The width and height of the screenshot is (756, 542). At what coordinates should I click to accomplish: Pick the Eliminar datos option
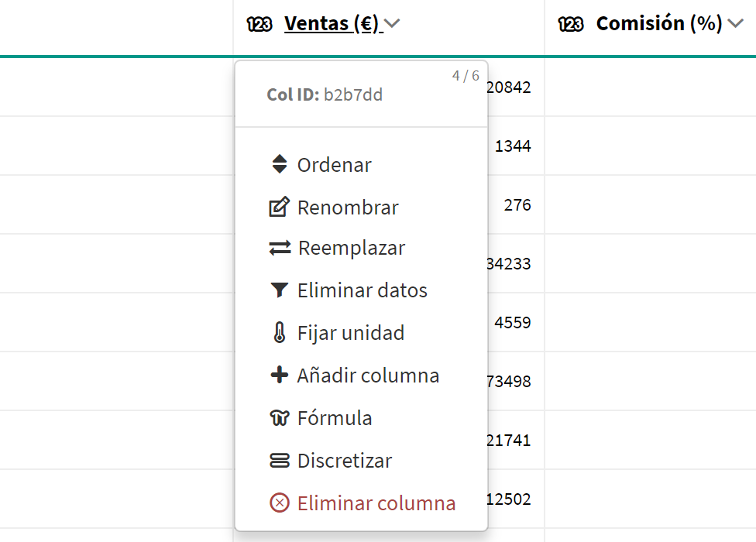(363, 290)
